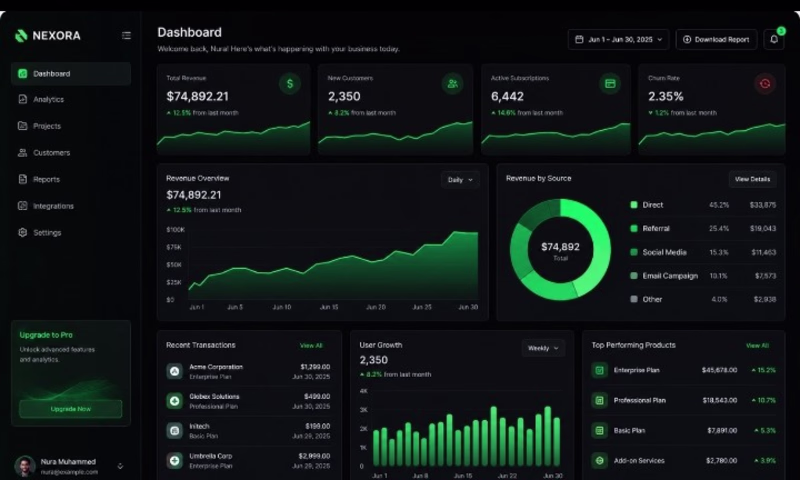Open Customers from the sidebar

click(71, 153)
